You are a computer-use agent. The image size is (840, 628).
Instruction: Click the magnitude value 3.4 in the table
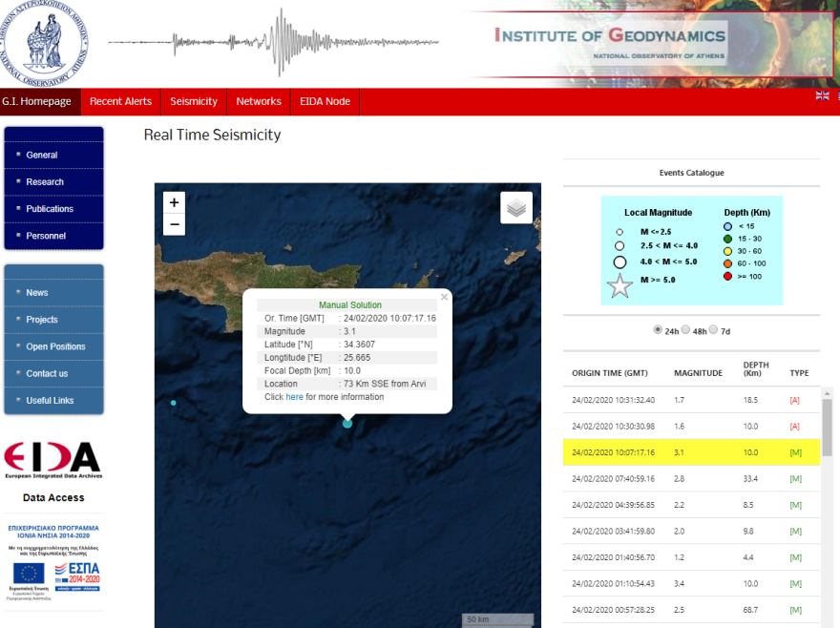[x=679, y=583]
